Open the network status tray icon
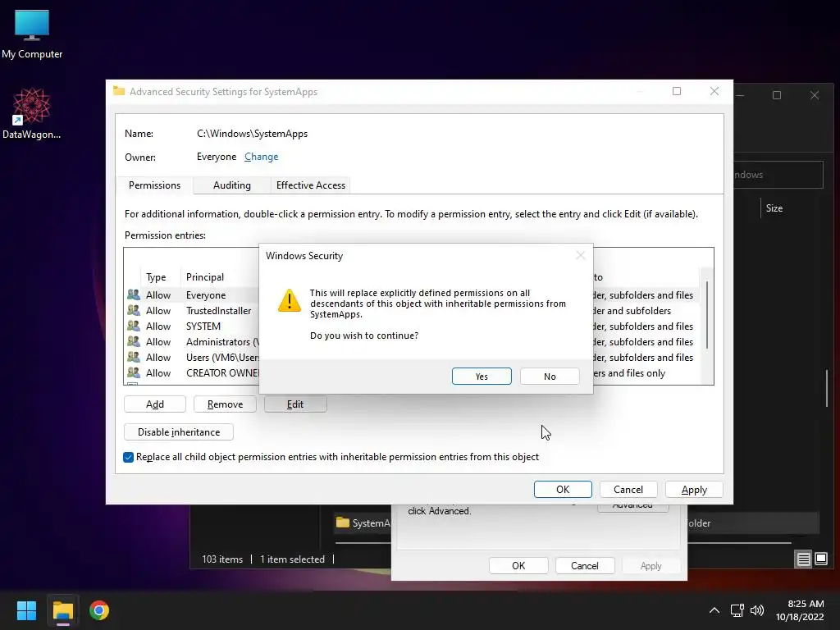 coord(737,610)
